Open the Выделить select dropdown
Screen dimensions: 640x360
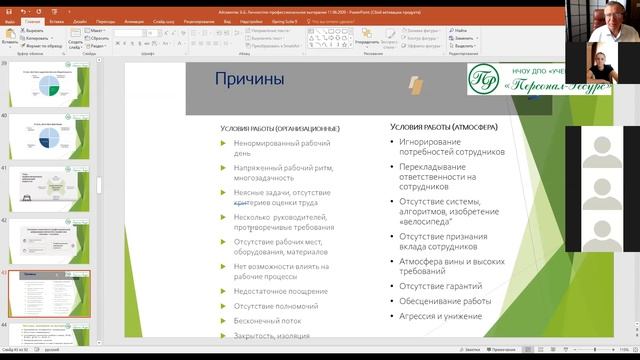tap(462, 46)
